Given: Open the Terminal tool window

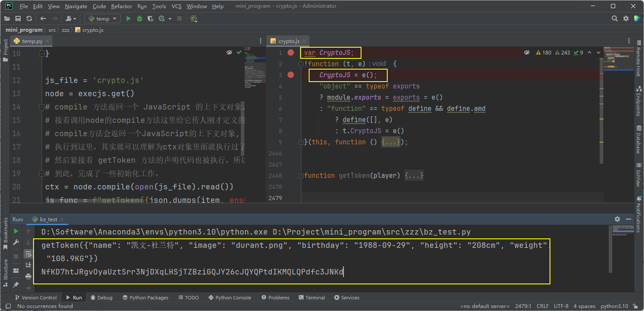Looking at the screenshot, I should (x=312, y=297).
